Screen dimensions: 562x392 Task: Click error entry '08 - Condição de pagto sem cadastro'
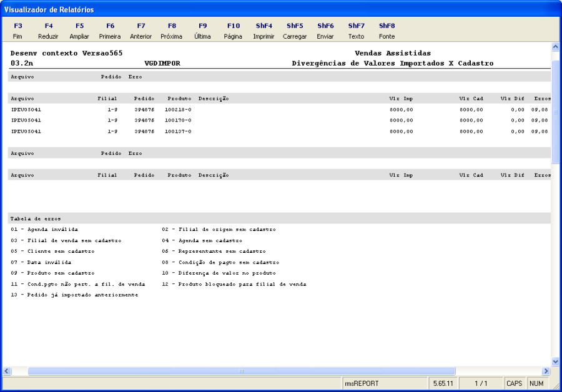220,262
